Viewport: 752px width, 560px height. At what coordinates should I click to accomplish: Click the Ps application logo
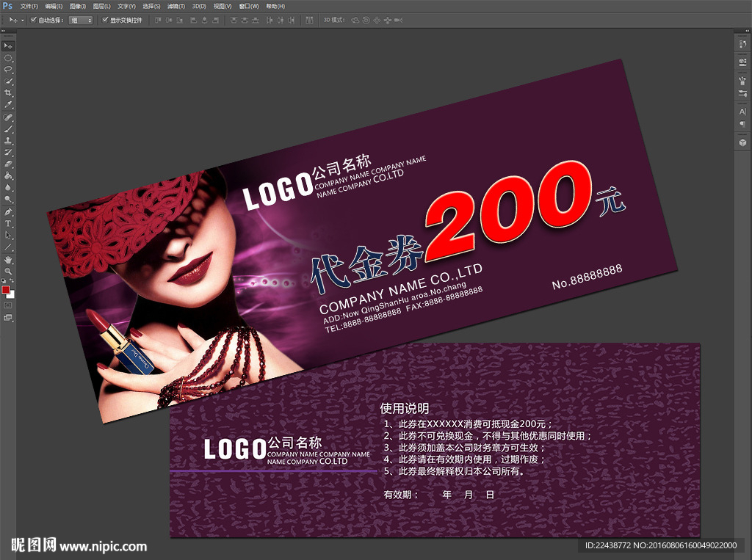click(7, 6)
